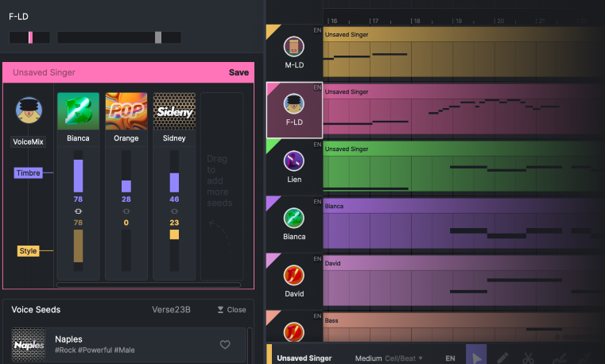This screenshot has height=364, width=605.
Task: Select the M-LD 'Unsaved Singer' yellow clip header
Action: coord(463,34)
